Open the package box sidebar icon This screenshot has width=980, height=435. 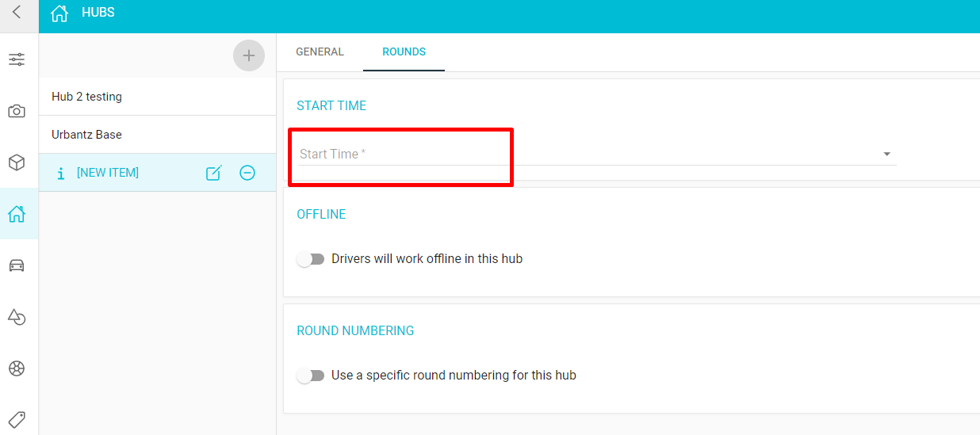click(17, 162)
